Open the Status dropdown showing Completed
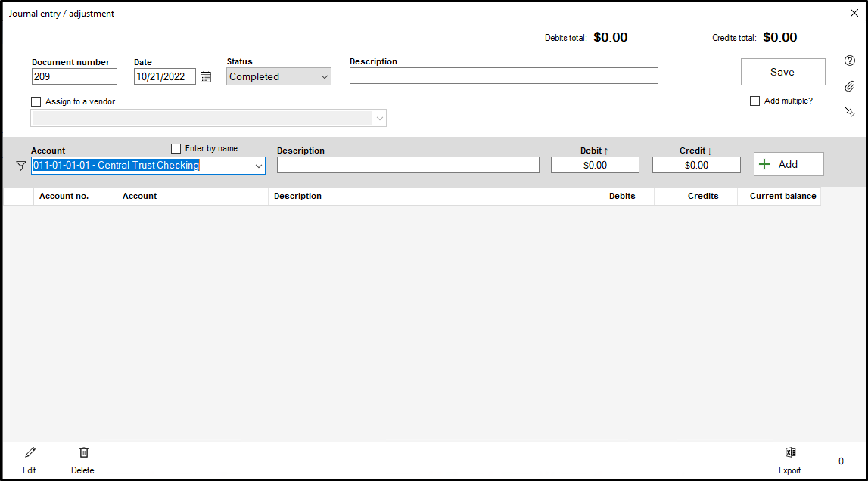Screen dimensions: 868x481 [x=278, y=76]
